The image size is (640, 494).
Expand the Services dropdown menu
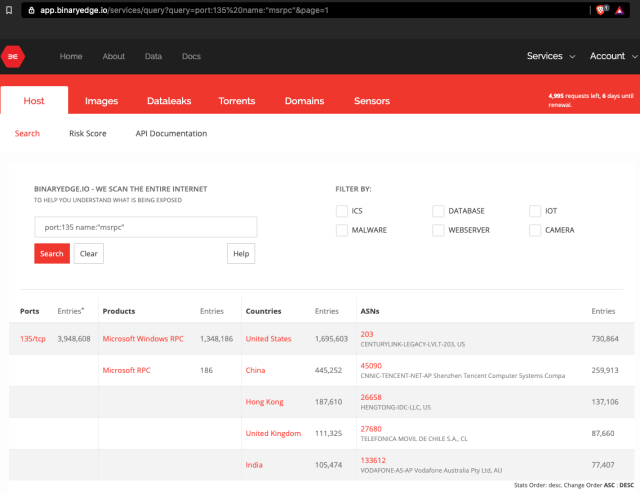(x=551, y=56)
